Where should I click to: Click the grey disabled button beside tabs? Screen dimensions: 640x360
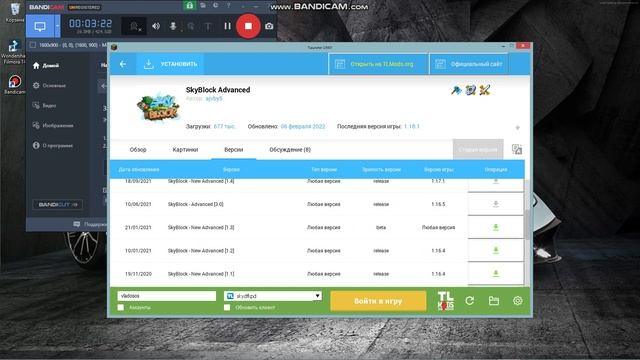click(478, 149)
